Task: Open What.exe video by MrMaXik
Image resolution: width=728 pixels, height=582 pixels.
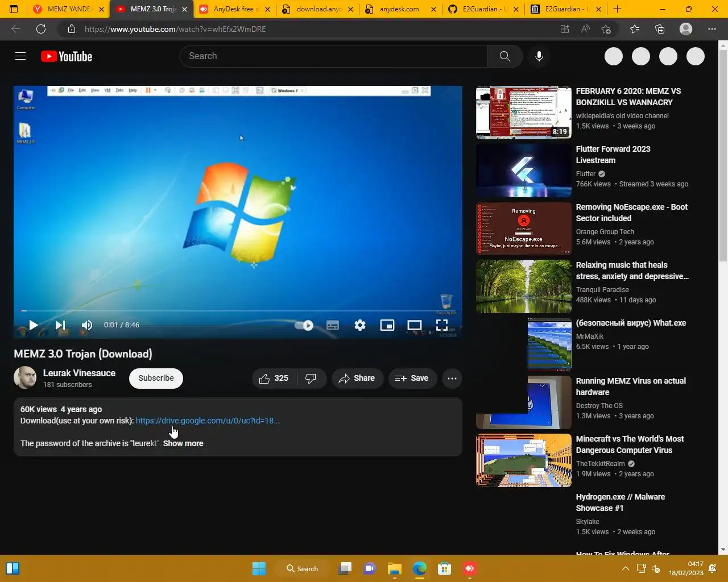Action: (x=631, y=323)
